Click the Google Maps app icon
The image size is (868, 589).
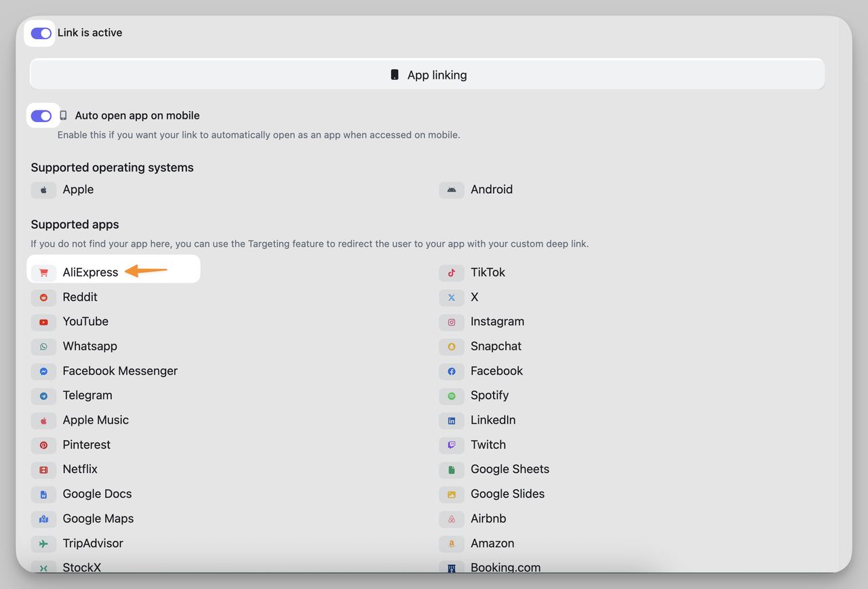tap(43, 519)
